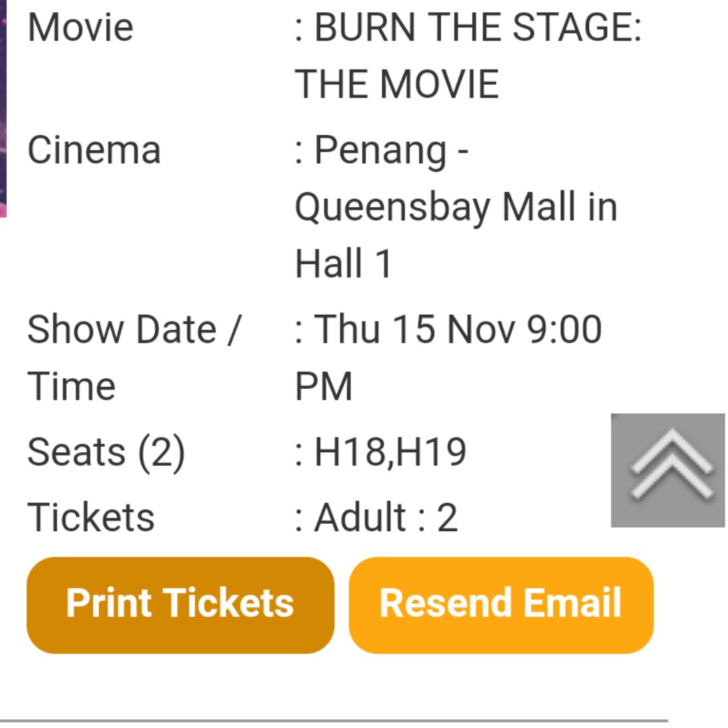
Task: Click the Tickets field label
Action: [91, 518]
